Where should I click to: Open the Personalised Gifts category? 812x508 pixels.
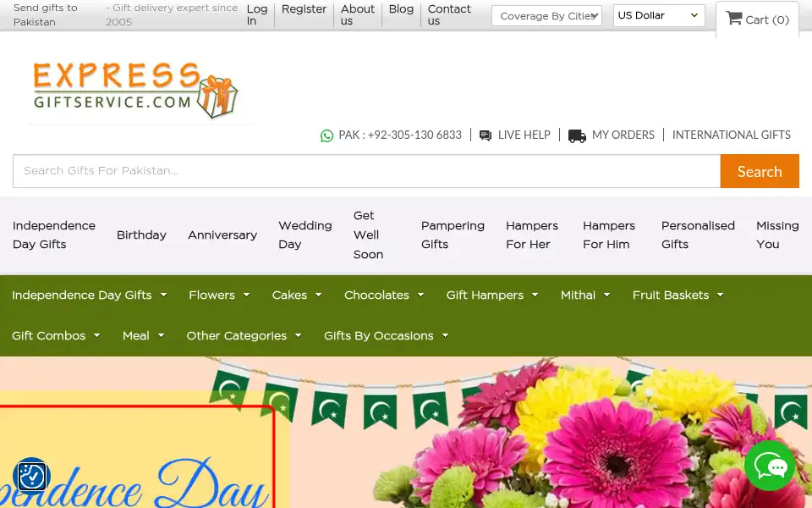coord(698,235)
